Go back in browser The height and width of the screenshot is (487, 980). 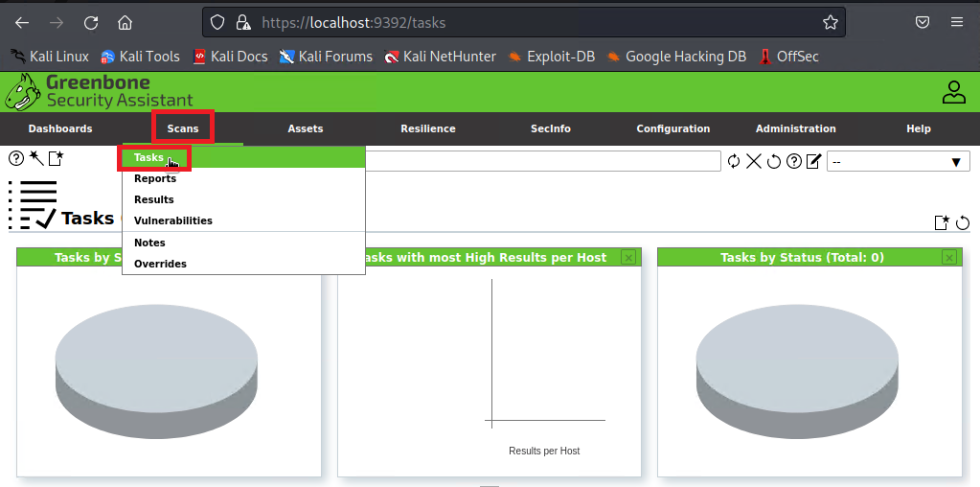point(22,23)
